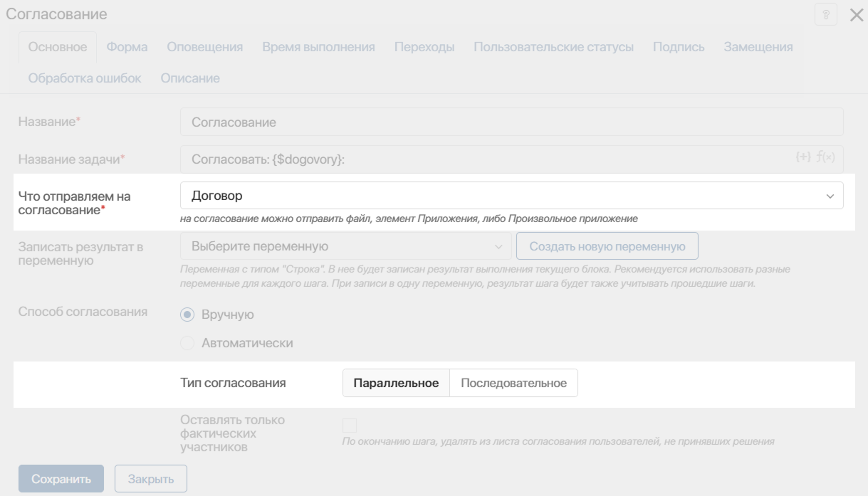Switch to the Обработка ошибок tab
The image size is (868, 496).
click(x=85, y=78)
